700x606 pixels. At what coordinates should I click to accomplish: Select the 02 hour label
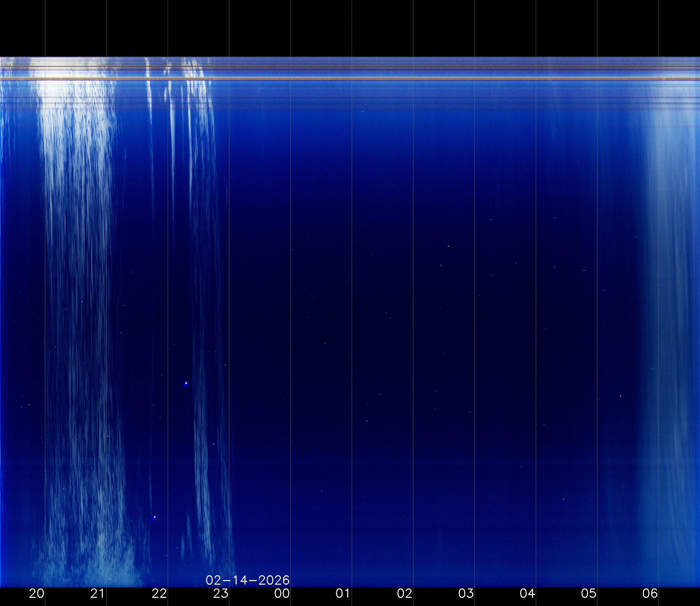tap(405, 593)
